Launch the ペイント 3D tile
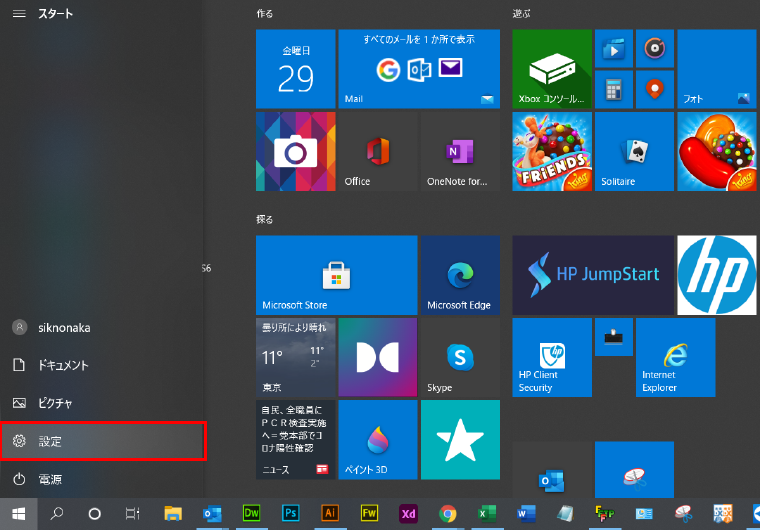Viewport: 760px width, 530px height. [x=378, y=440]
